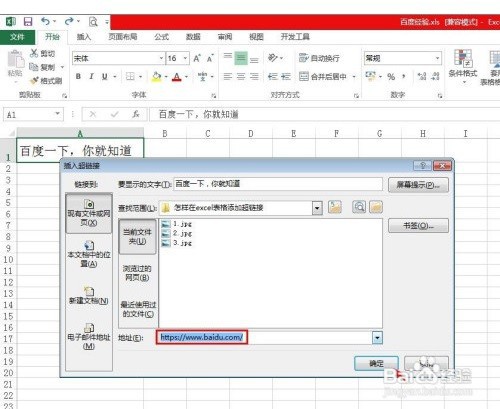Click the Borders icon
This screenshot has height=409, width=500.
pos(130,77)
